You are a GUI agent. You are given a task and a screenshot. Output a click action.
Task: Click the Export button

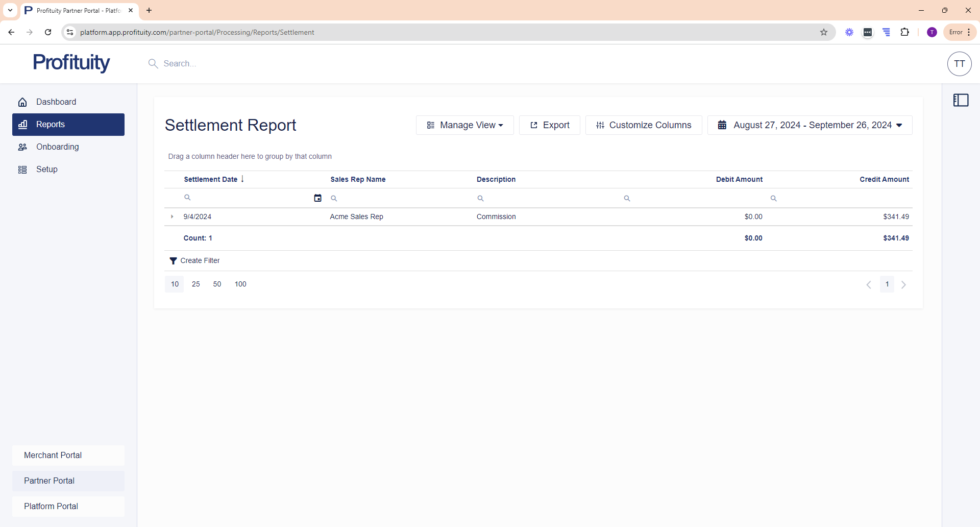click(x=549, y=125)
